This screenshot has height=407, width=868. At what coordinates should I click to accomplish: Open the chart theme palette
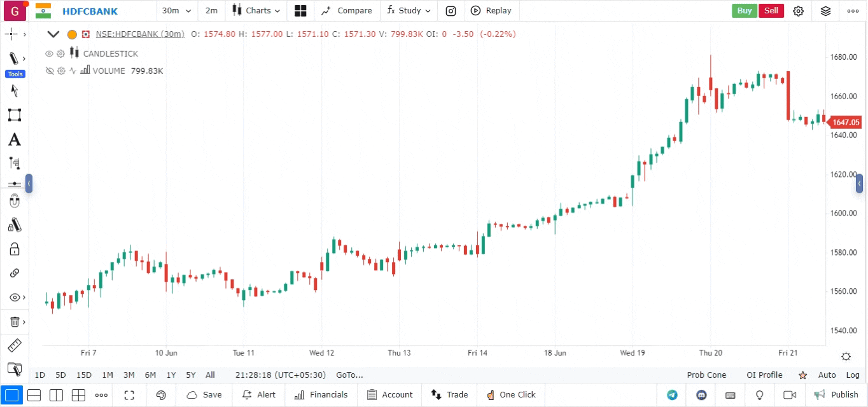(x=161, y=395)
